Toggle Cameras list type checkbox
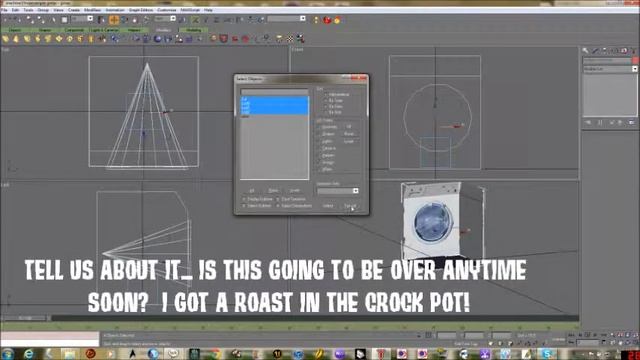Image resolution: width=640 pixels, height=360 pixels. (x=327, y=148)
